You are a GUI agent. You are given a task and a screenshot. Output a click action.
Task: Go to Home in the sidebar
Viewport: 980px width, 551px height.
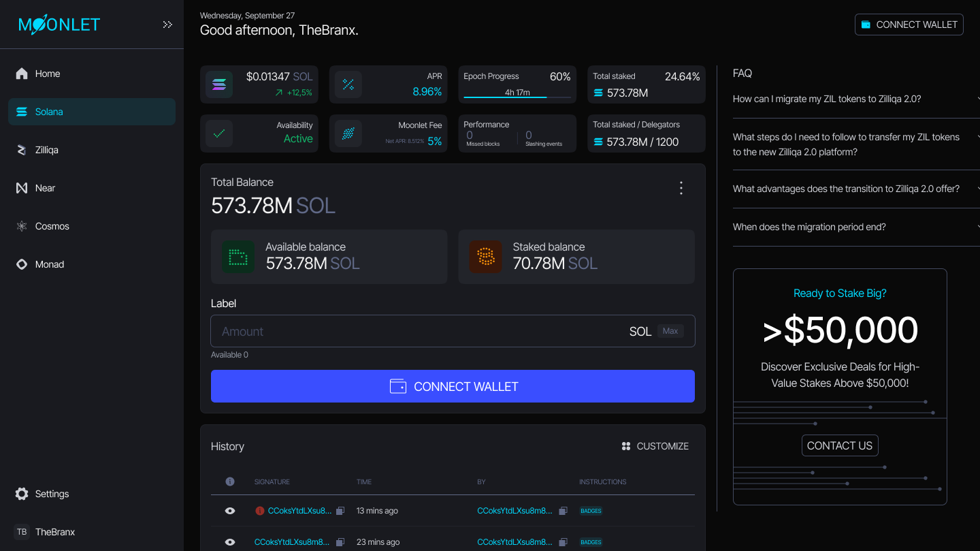click(92, 74)
